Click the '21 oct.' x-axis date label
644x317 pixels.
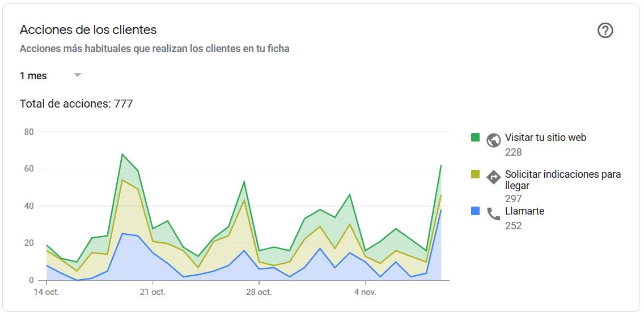pos(152,292)
